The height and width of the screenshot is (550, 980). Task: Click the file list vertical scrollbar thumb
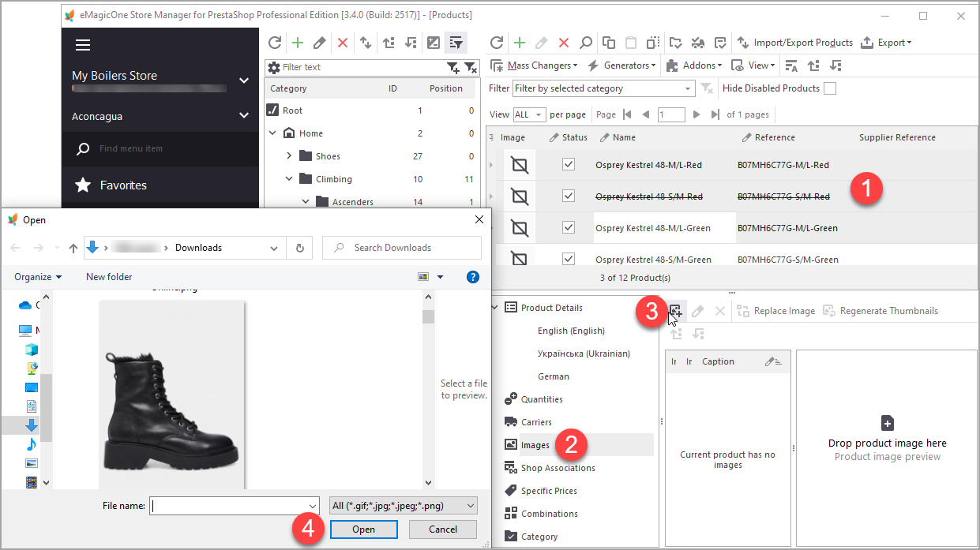tap(428, 316)
